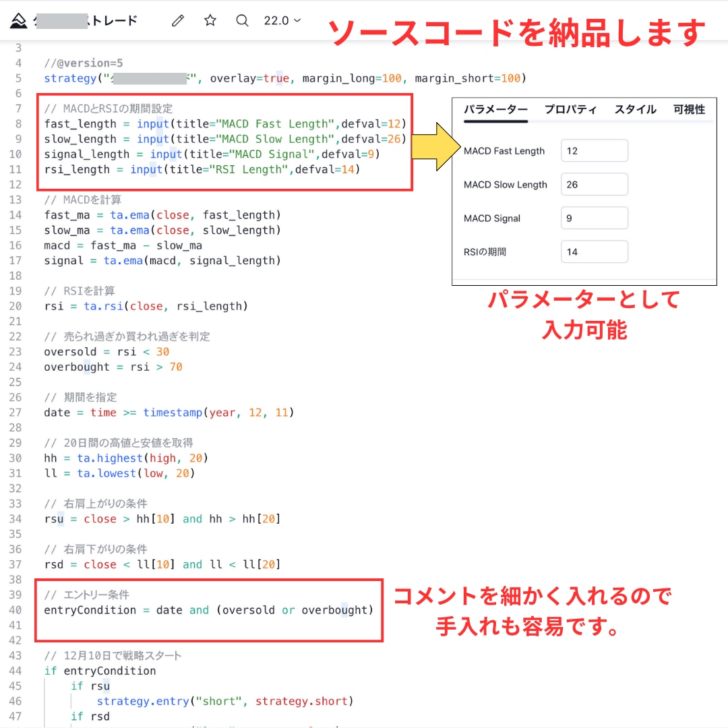The width and height of the screenshot is (728, 728).
Task: Click the rsi_length input line
Action: 202,169
